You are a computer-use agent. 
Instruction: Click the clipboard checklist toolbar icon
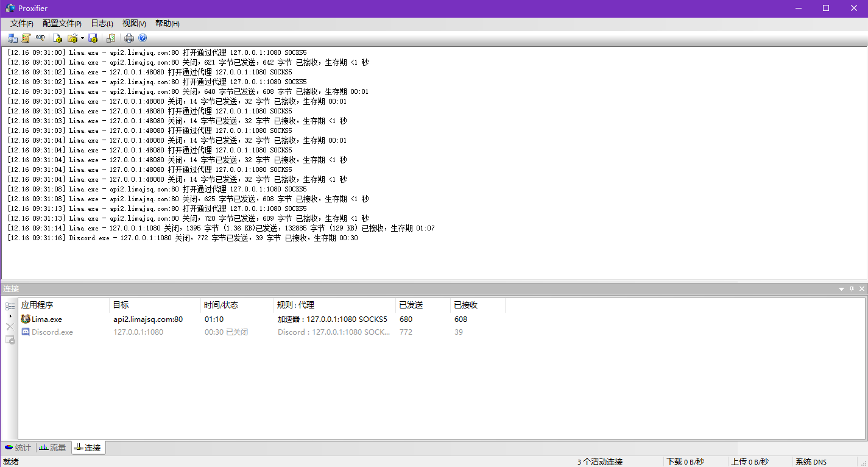pos(111,38)
